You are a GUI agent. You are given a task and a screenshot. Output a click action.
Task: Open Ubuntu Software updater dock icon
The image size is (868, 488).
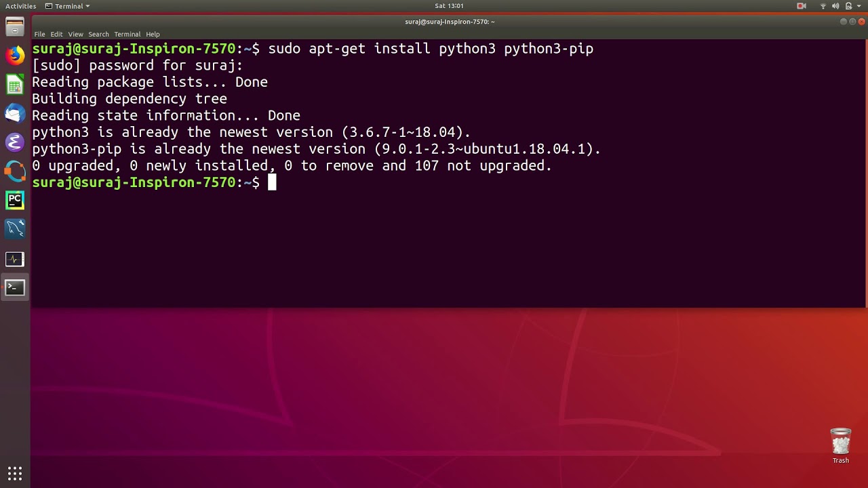pos(14,171)
